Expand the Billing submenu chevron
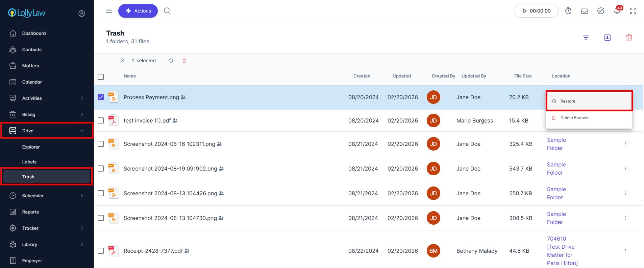Image resolution: width=644 pixels, height=268 pixels. tap(82, 114)
